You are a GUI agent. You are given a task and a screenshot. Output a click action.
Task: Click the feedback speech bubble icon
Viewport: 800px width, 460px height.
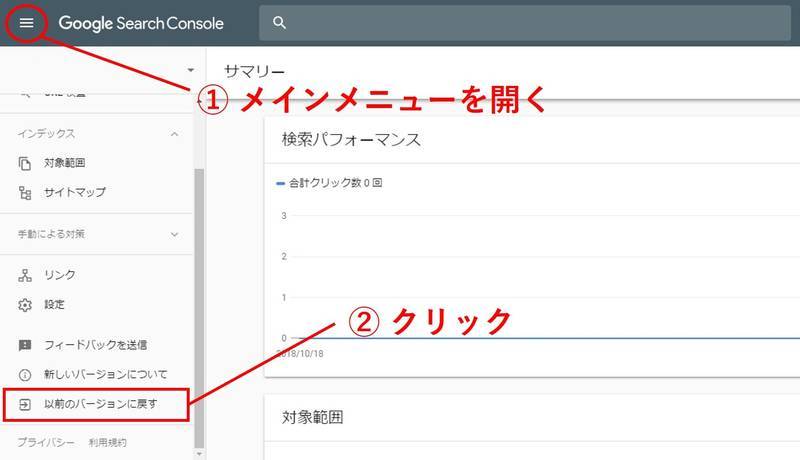24,345
